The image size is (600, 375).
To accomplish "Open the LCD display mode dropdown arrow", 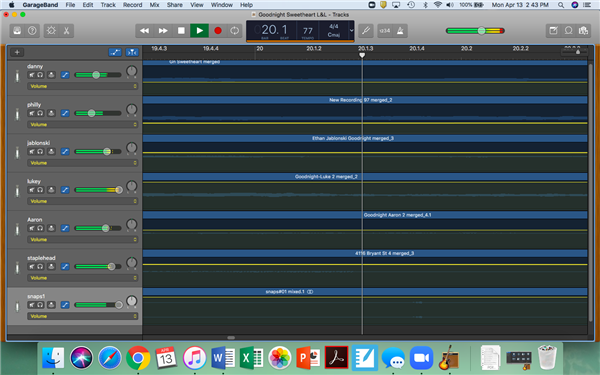I will [x=351, y=31].
